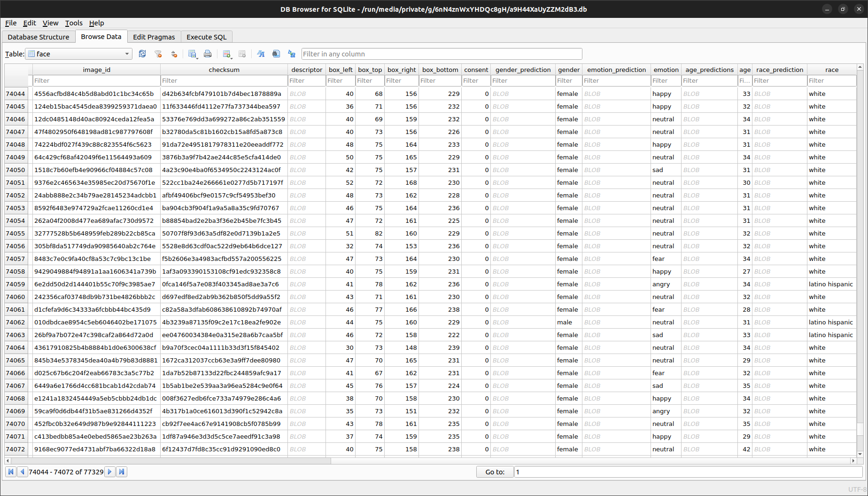Select checksum cell d697edf8ed2ab9b362b850f5dd9a55f2
Viewport: 868px width, 496px height.
[x=224, y=297]
